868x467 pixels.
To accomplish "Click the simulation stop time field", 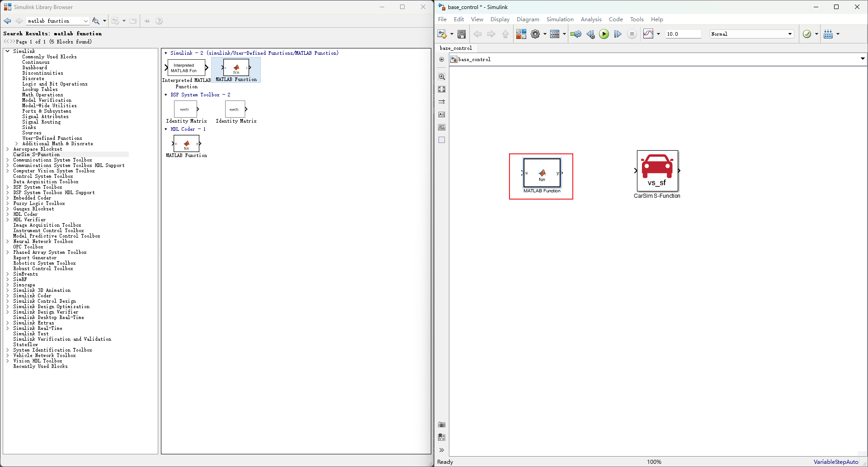I will [683, 34].
